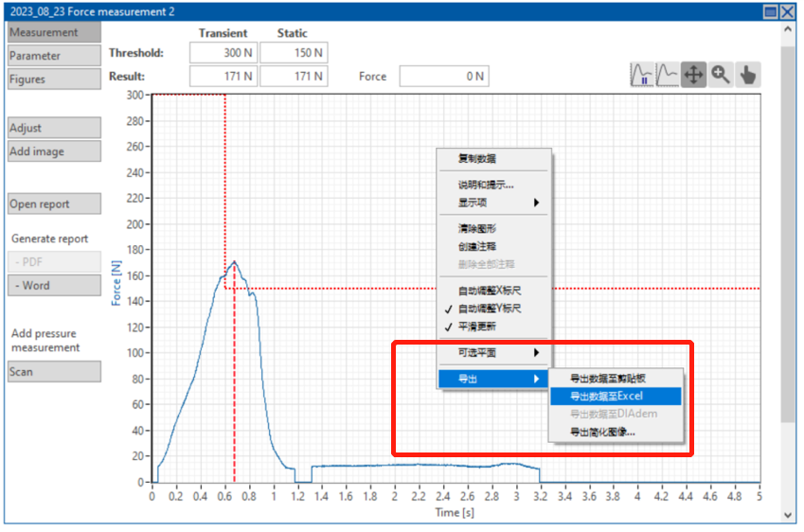Activate the magnifier zoom tool
This screenshot has width=804, height=532.
point(721,75)
